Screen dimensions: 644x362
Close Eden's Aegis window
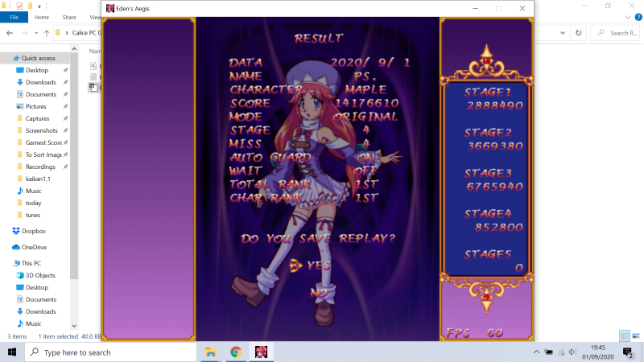click(x=522, y=8)
